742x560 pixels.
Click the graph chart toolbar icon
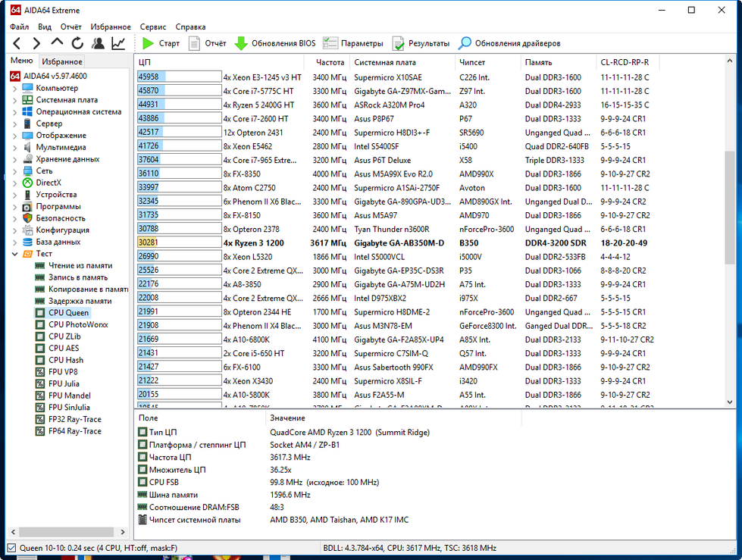coord(119,43)
